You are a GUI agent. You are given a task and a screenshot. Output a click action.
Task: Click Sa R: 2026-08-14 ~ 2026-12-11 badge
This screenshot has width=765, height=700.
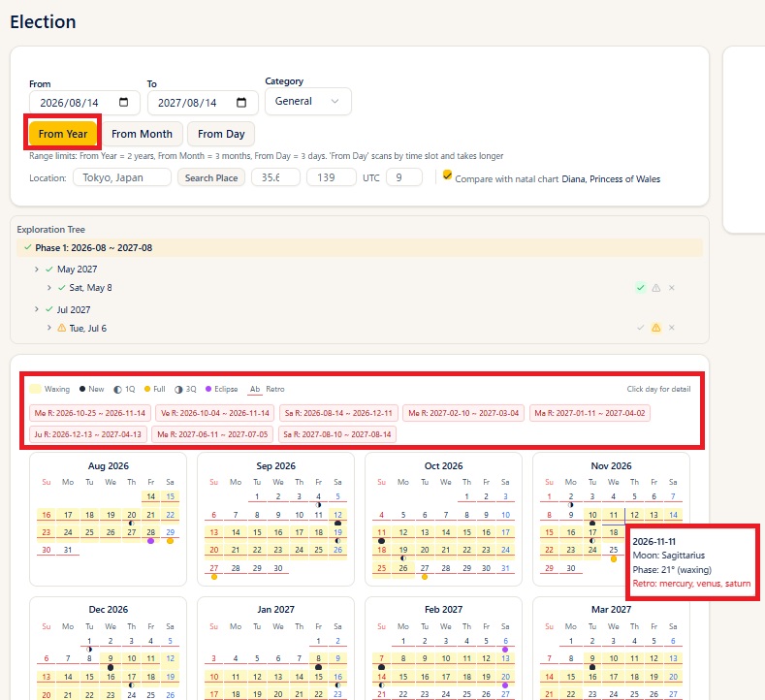pos(338,413)
